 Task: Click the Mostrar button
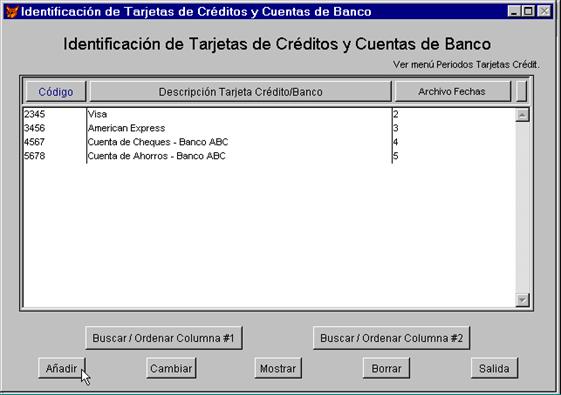point(278,368)
